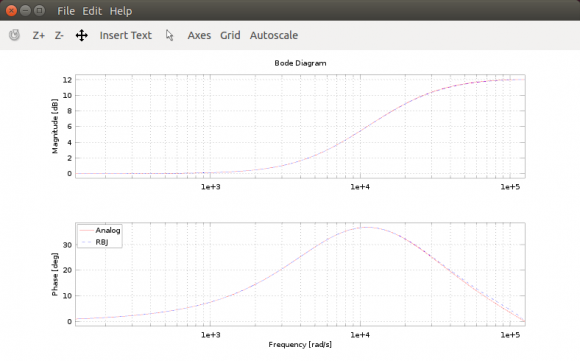
Task: Click the Magnitude [dB] axis label
Action: click(55, 126)
